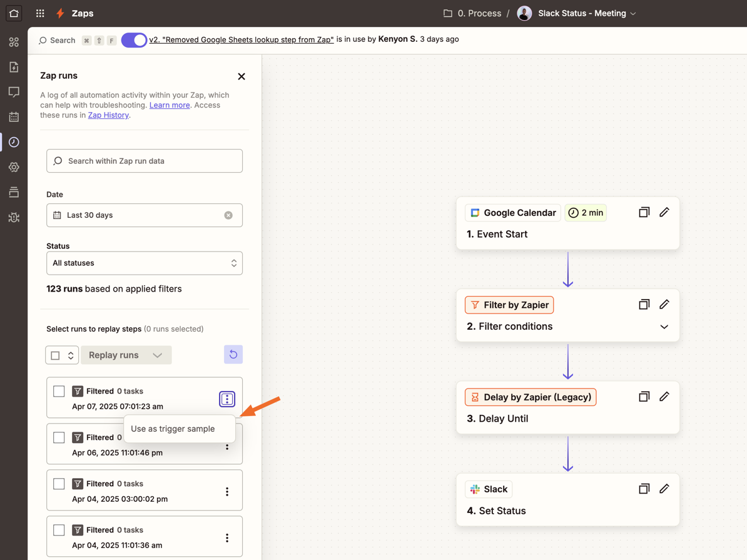Check the Apr 04, 2025 03:00:02 pm run
Viewport: 747px width, 560px height.
point(59,484)
